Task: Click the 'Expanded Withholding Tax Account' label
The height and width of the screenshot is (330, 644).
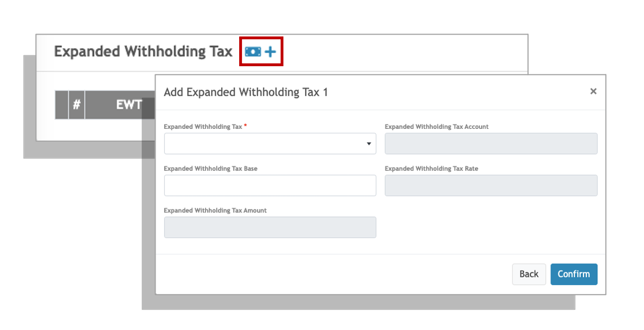Action: click(437, 127)
